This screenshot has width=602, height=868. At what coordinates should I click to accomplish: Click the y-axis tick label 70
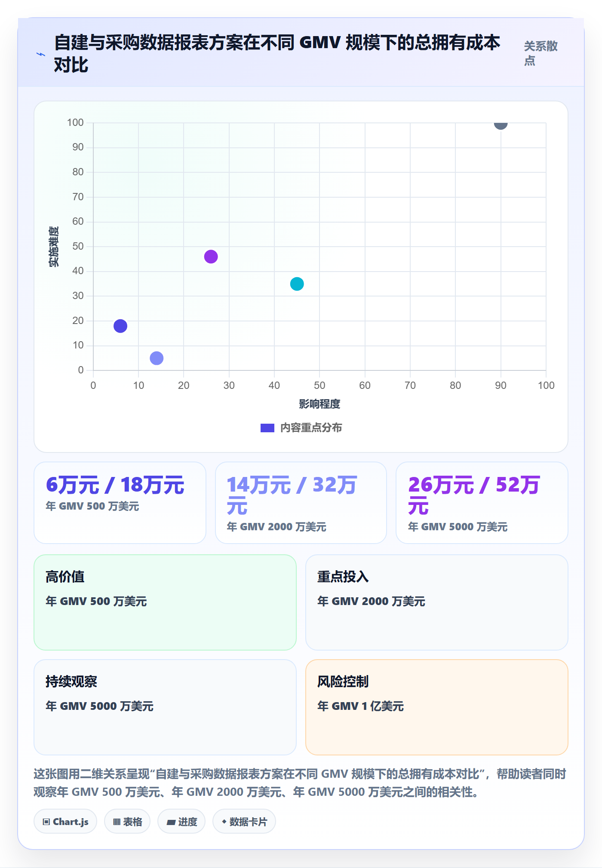tap(78, 197)
